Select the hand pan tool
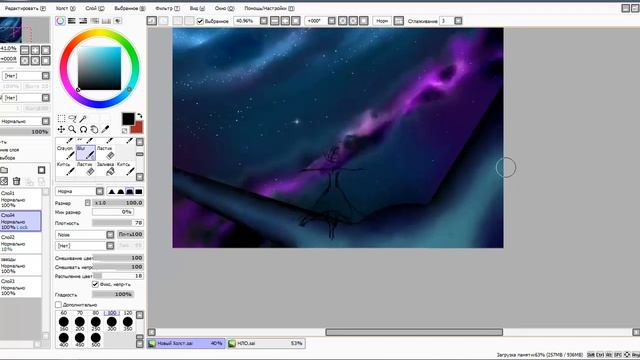This screenshot has width=640, height=360. tap(94, 129)
